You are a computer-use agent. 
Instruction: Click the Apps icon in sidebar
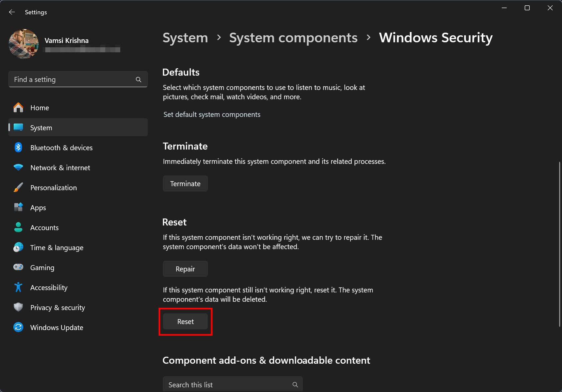[x=18, y=207]
